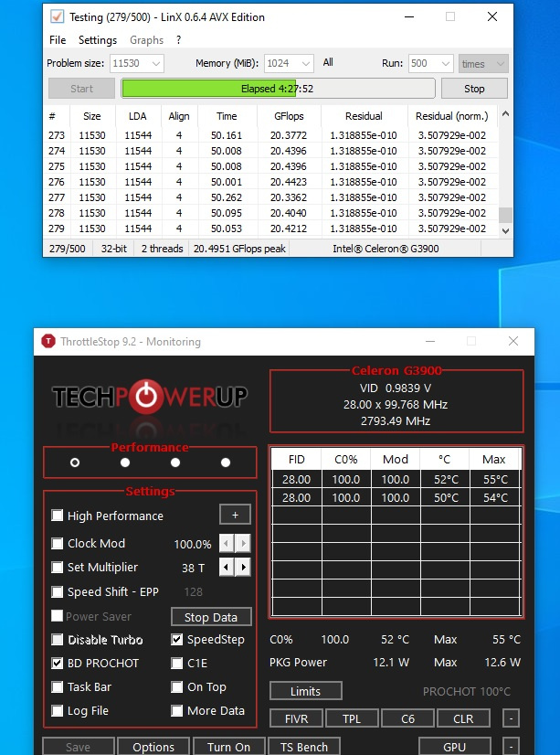The height and width of the screenshot is (755, 560).
Task: Open the Graphs menu in LinX
Action: [147, 40]
